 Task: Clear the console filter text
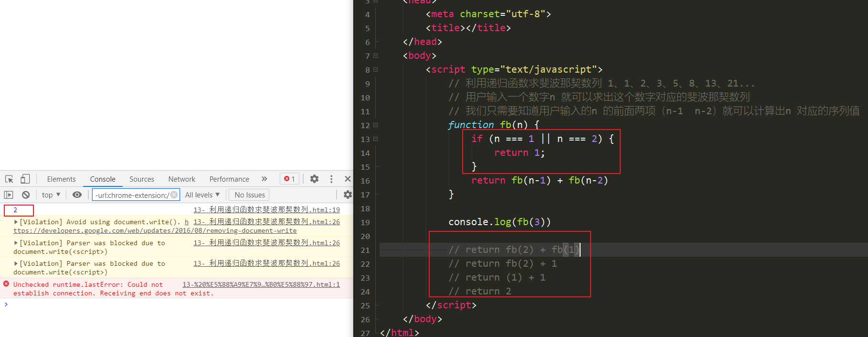(x=174, y=195)
